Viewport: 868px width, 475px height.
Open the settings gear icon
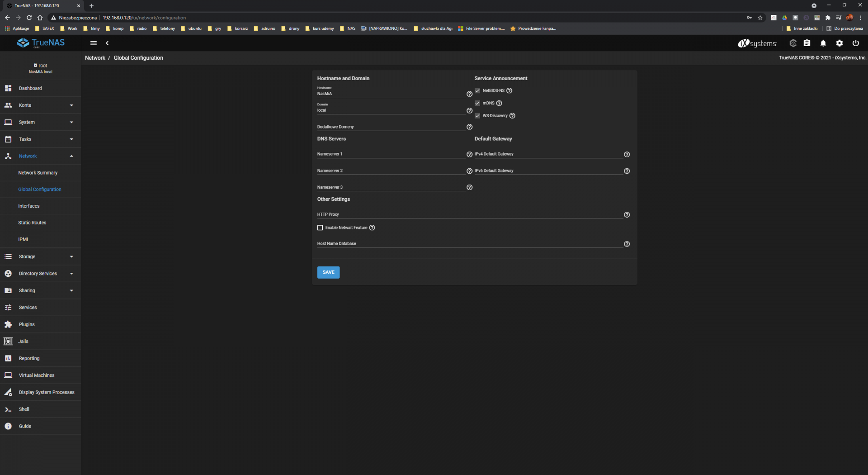840,43
